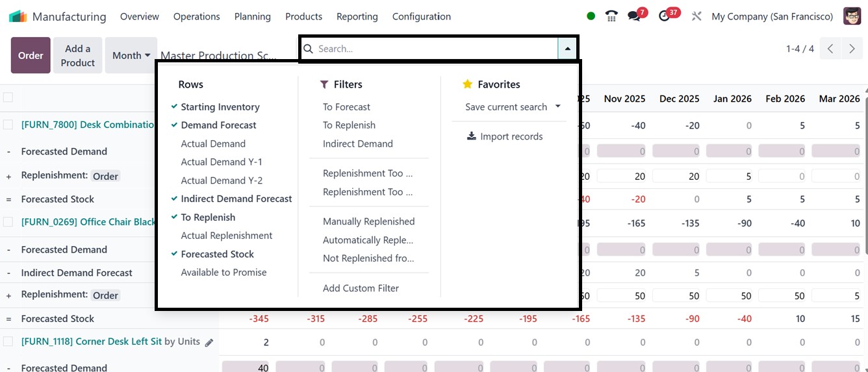868x372 pixels.
Task: Uncheck the Starting Inventory row option
Action: click(x=220, y=107)
